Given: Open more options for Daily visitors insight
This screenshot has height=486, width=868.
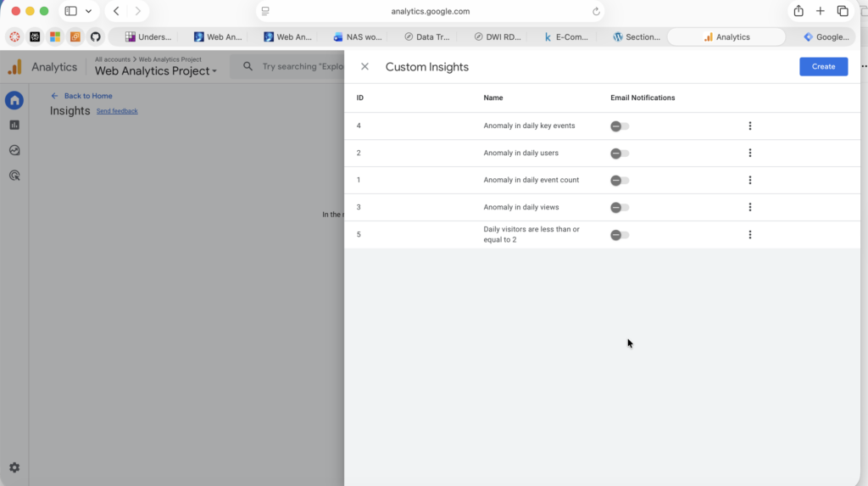Looking at the screenshot, I should [x=750, y=235].
